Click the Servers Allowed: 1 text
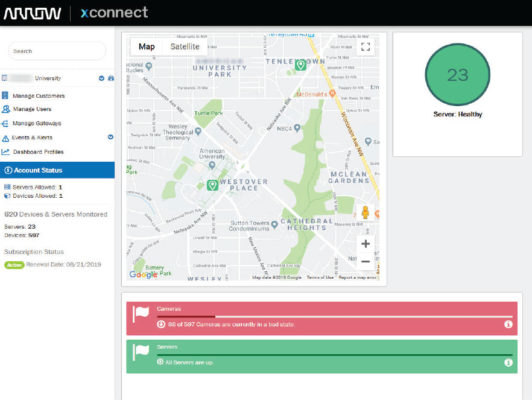The width and height of the screenshot is (532, 400). click(37, 187)
